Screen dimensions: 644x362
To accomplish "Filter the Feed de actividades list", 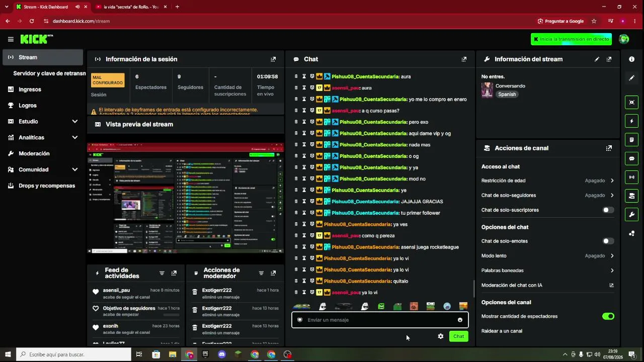I will coord(162,274).
